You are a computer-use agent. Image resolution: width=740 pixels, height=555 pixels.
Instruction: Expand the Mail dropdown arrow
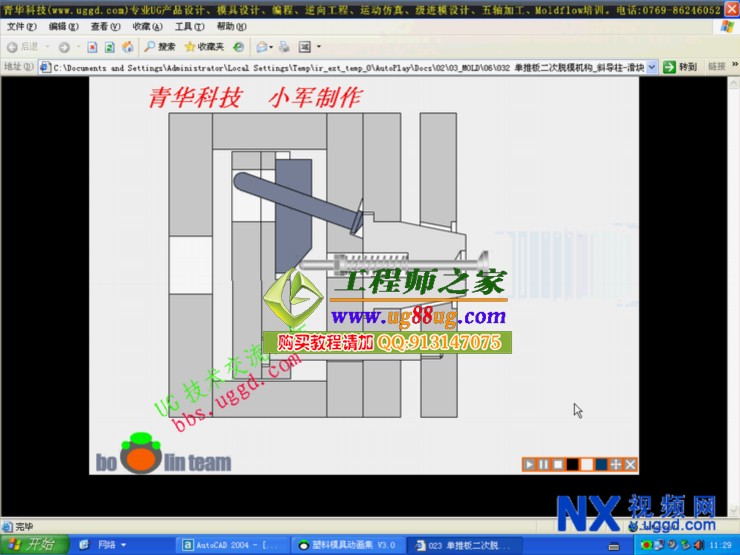tap(271, 47)
